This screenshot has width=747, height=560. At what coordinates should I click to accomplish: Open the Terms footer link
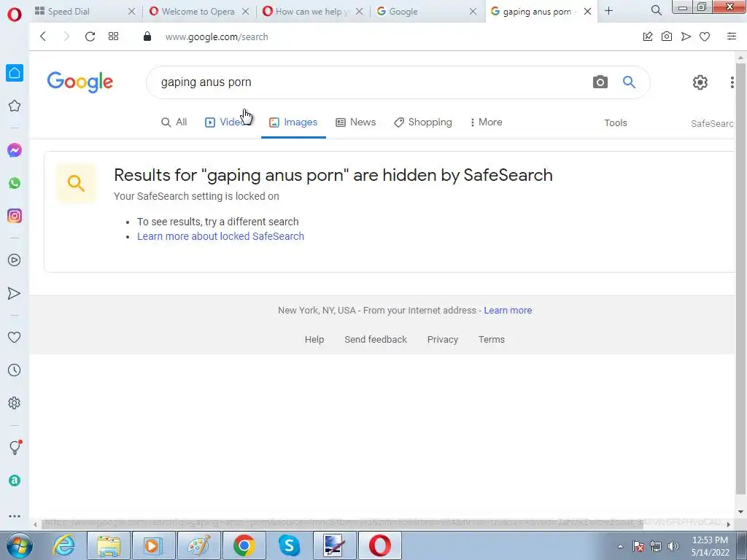point(491,340)
